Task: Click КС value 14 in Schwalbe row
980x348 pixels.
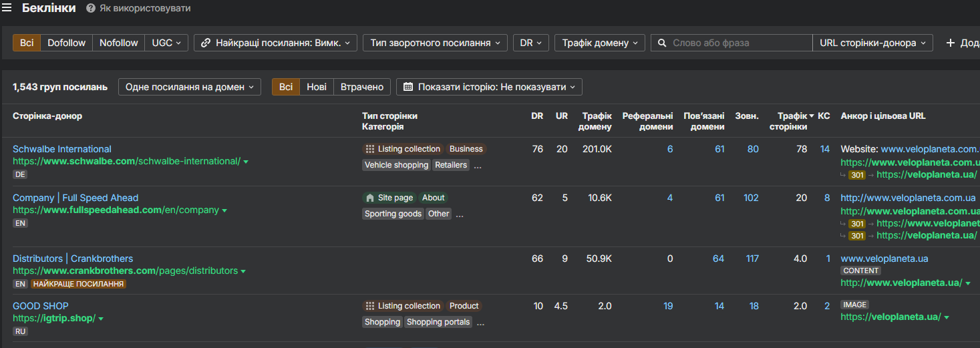Action: 825,149
